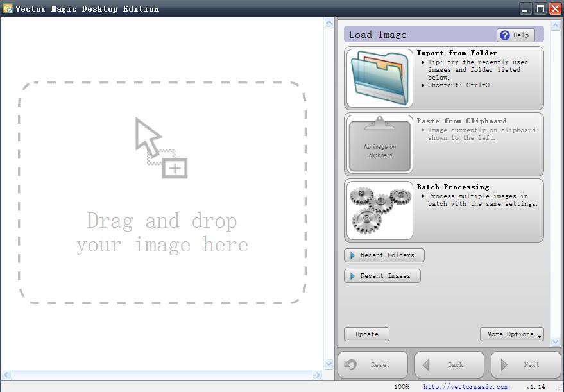Expand the Recent Folders list
The width and height of the screenshot is (564, 392).
tap(384, 255)
